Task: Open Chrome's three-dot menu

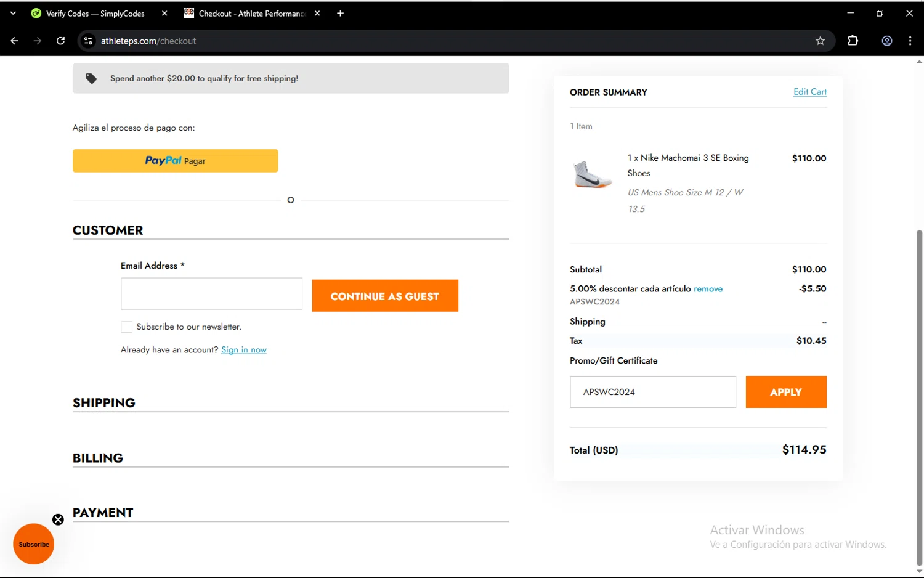Action: [x=910, y=41]
